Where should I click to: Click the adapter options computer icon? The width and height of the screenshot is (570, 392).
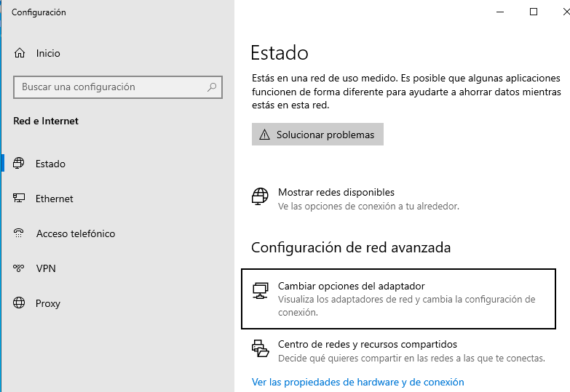coord(261,291)
